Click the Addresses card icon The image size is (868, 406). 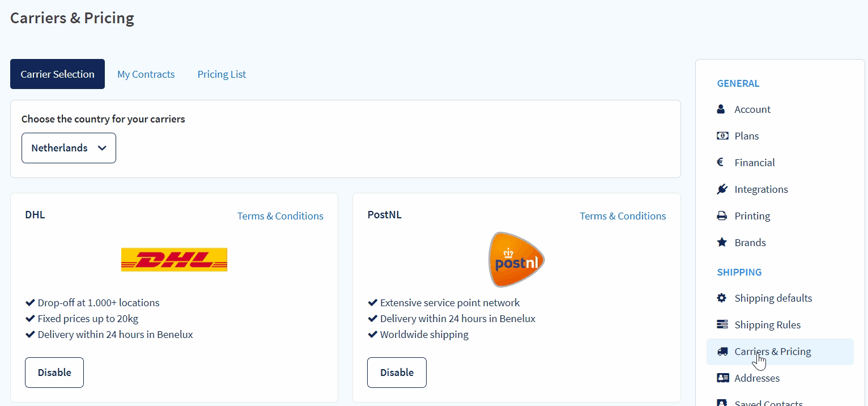coord(722,378)
